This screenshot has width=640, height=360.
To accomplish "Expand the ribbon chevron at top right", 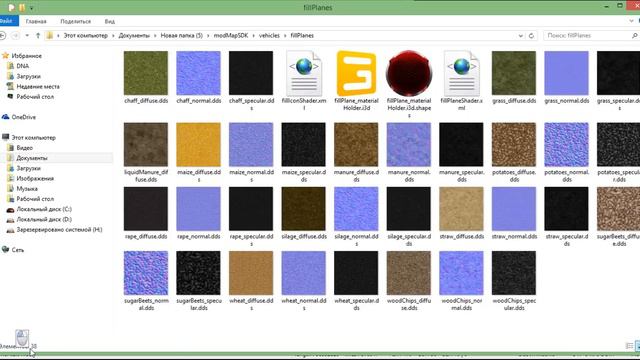I will [x=631, y=21].
